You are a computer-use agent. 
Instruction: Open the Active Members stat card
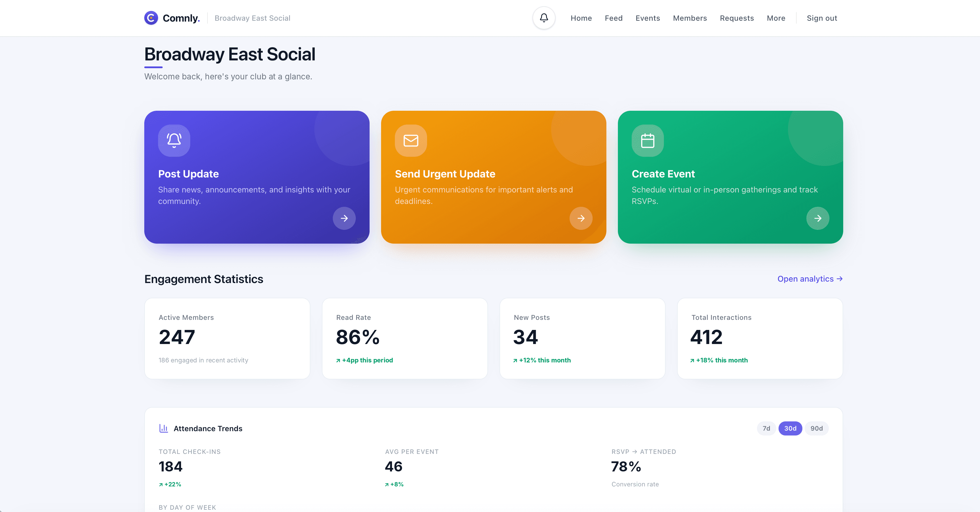pyautogui.click(x=227, y=339)
